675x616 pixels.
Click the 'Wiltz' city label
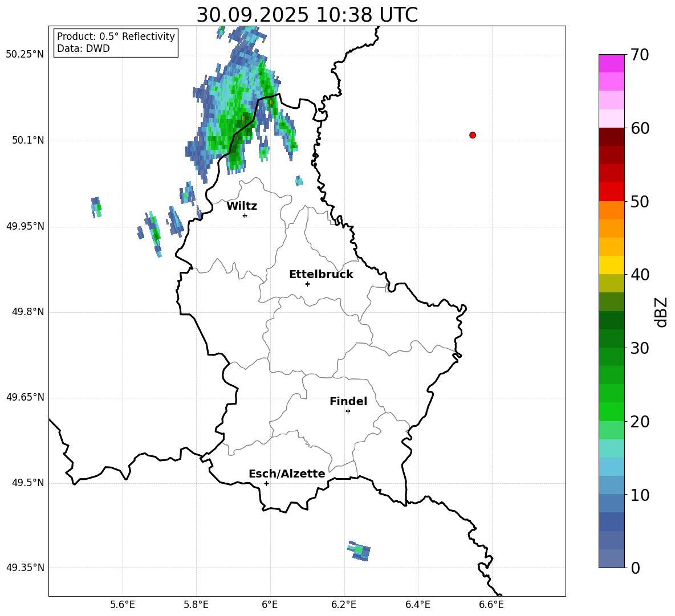(x=242, y=206)
